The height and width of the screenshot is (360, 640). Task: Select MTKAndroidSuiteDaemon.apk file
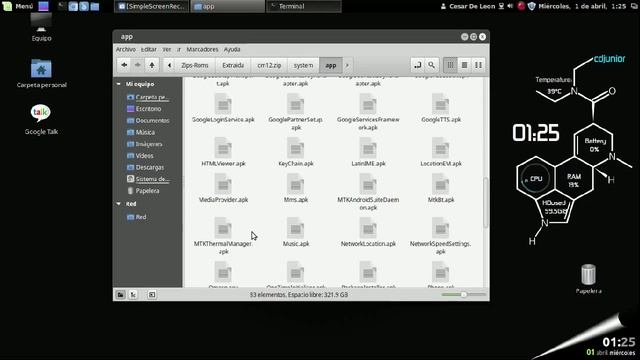[x=368, y=192]
